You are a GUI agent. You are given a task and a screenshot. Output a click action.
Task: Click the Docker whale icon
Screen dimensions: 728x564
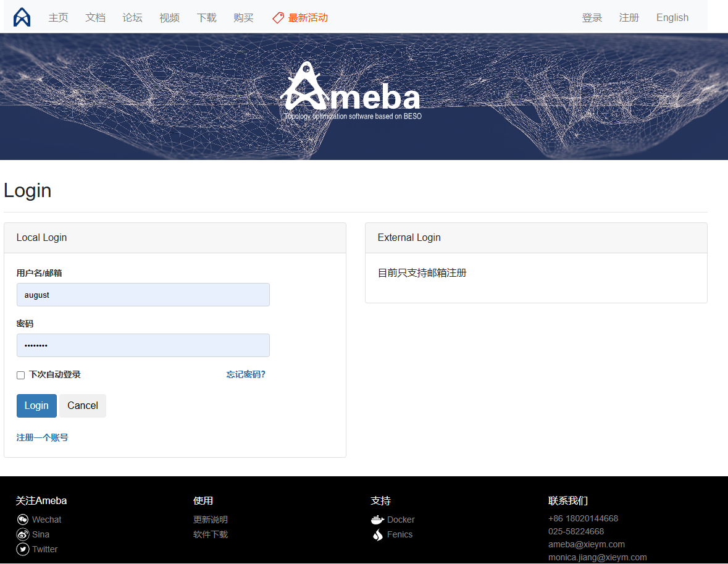pos(377,520)
